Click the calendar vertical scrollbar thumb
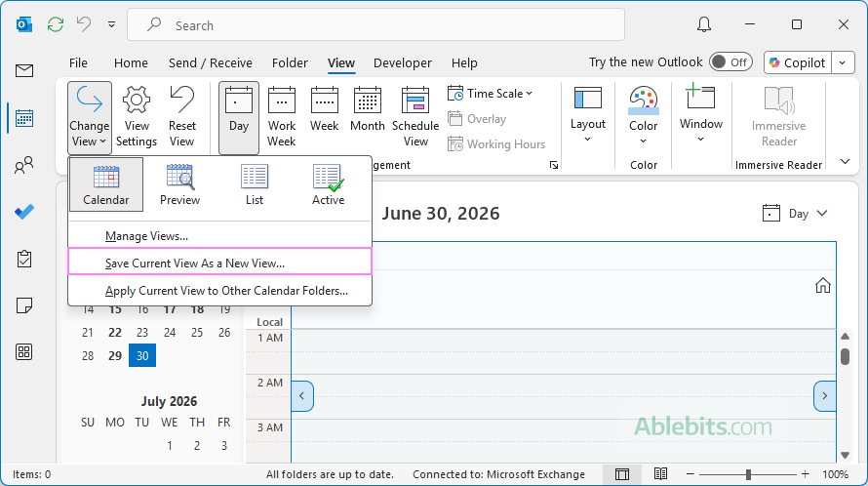This screenshot has height=486, width=868. pos(845,356)
